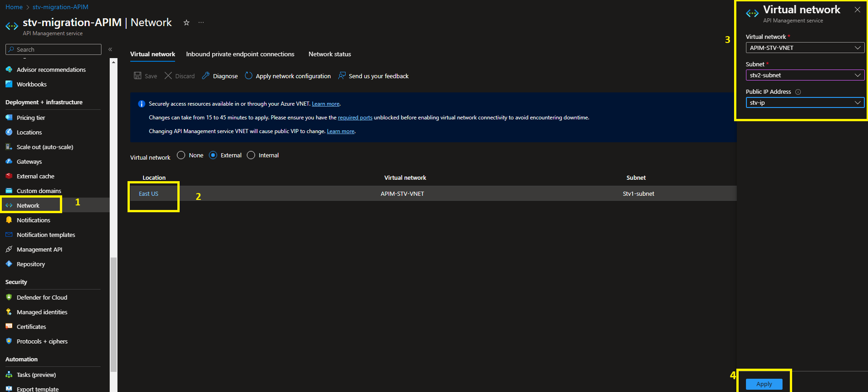
Task: Click the Managed identities key icon
Action: (9, 312)
